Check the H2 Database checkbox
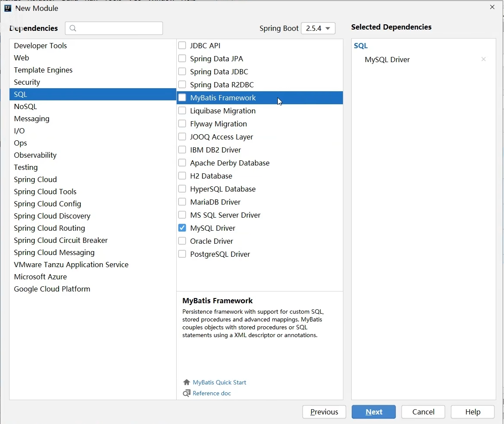This screenshot has width=504, height=424. click(182, 176)
